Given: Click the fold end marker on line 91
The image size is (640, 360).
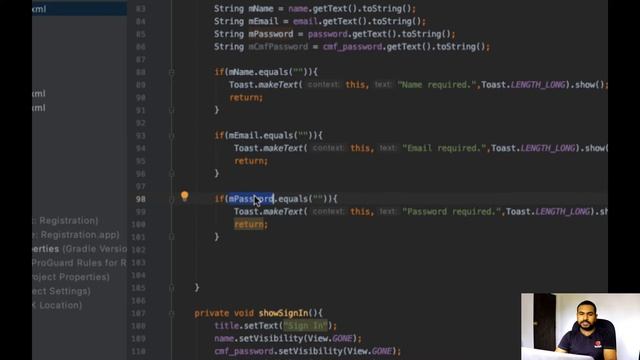Looking at the screenshot, I should tap(171, 110).
